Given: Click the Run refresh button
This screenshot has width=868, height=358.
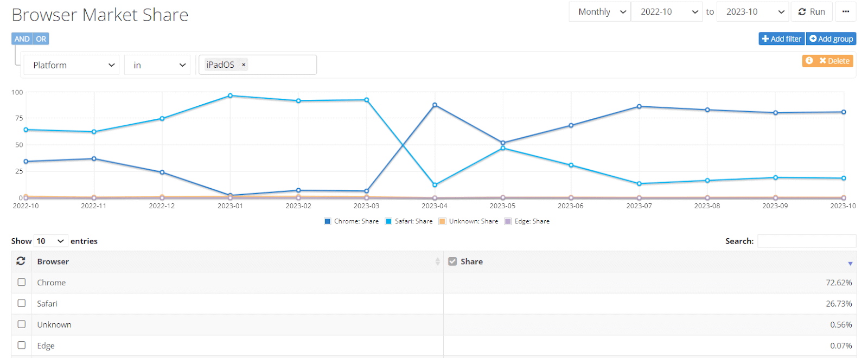Looking at the screenshot, I should tap(812, 11).
